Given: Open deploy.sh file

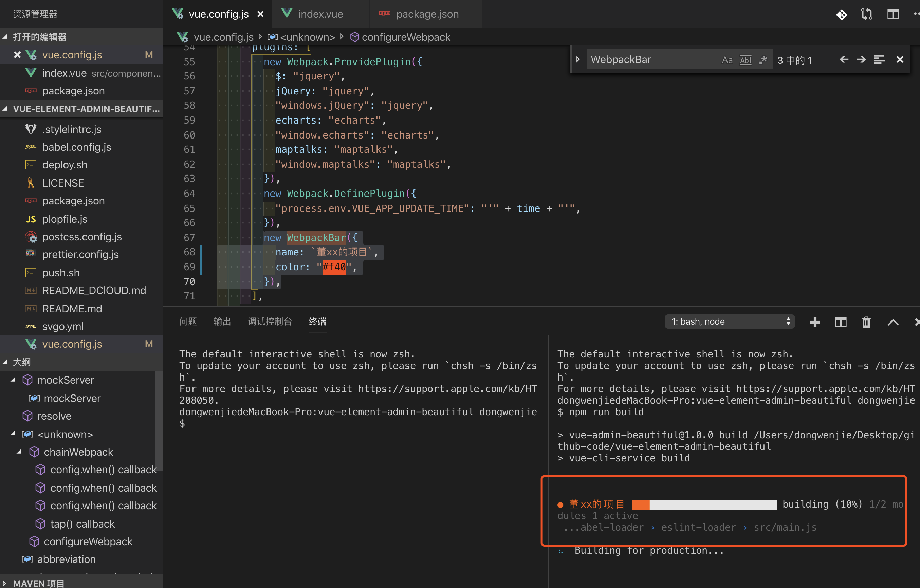Looking at the screenshot, I should [81, 165].
